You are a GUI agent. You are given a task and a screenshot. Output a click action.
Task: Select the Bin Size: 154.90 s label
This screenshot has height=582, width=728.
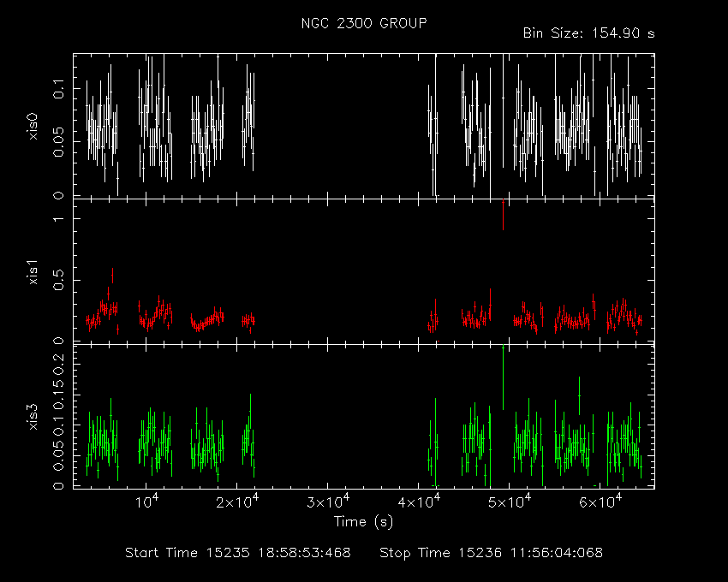588,33
